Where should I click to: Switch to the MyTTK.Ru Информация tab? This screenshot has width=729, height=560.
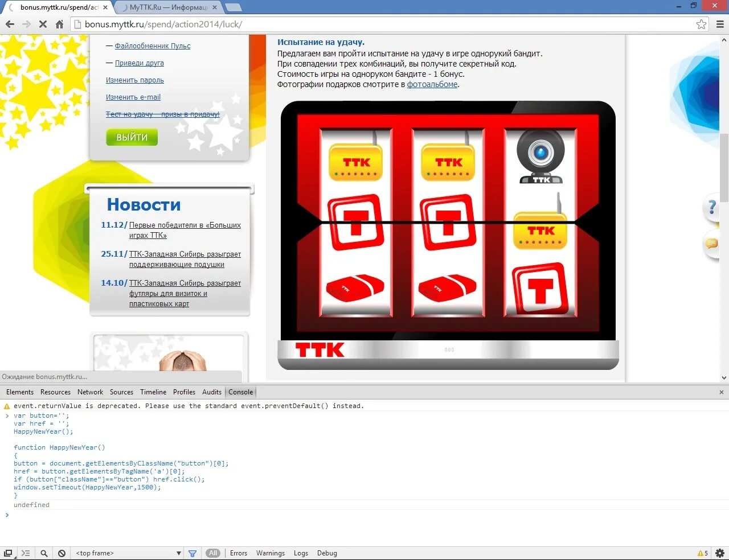coord(168,7)
